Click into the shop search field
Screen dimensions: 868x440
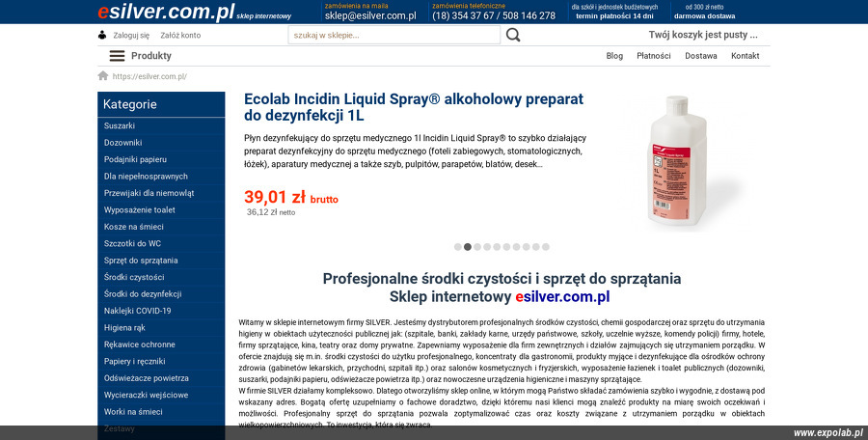coord(394,35)
